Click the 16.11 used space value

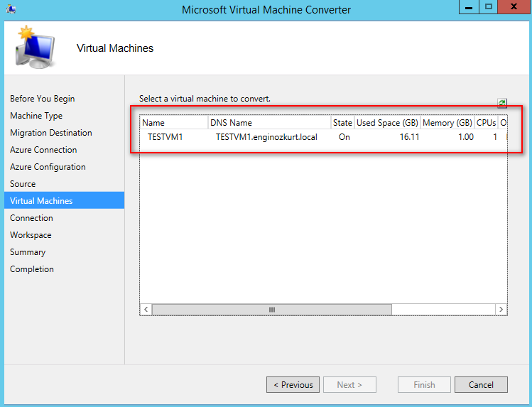(x=410, y=137)
